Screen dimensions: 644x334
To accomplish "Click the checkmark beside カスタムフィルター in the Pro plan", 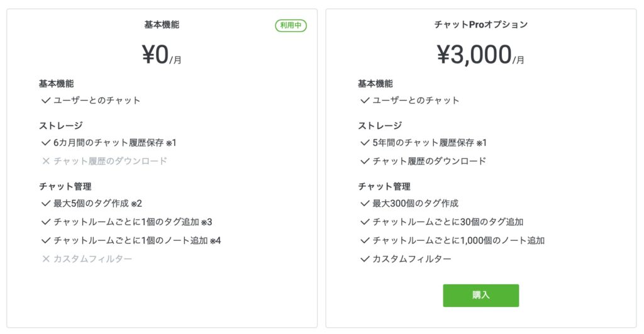I will tap(365, 259).
